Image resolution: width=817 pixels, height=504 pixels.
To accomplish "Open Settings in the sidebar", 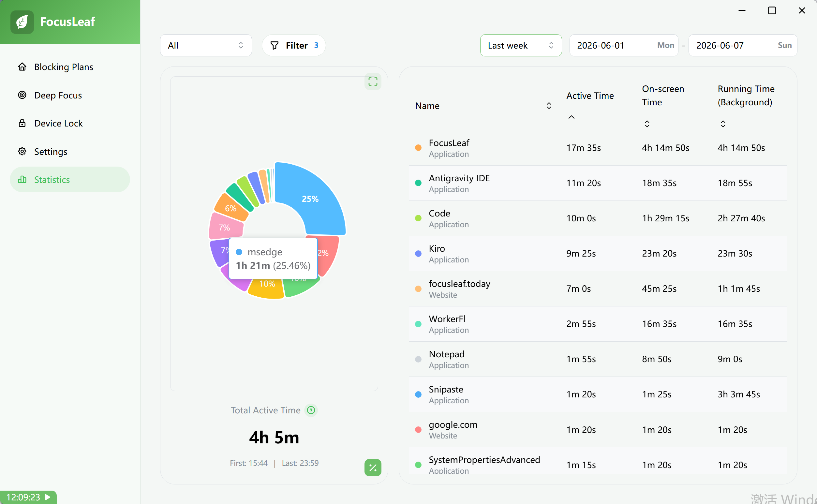I will 70,152.
